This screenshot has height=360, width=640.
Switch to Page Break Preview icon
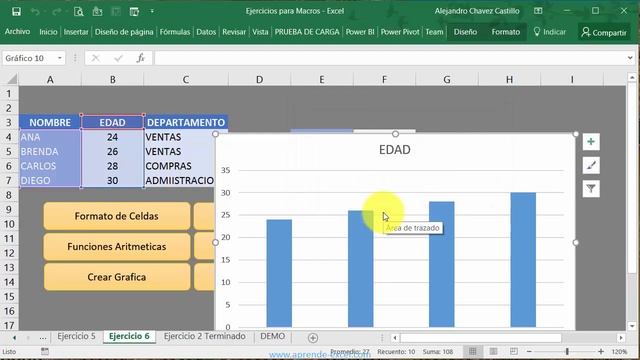(513, 351)
